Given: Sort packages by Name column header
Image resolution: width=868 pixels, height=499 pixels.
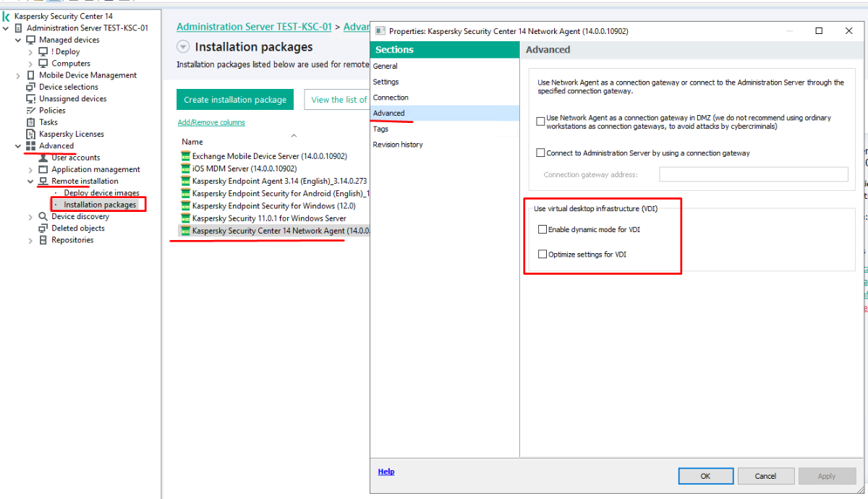Looking at the screenshot, I should coord(192,142).
